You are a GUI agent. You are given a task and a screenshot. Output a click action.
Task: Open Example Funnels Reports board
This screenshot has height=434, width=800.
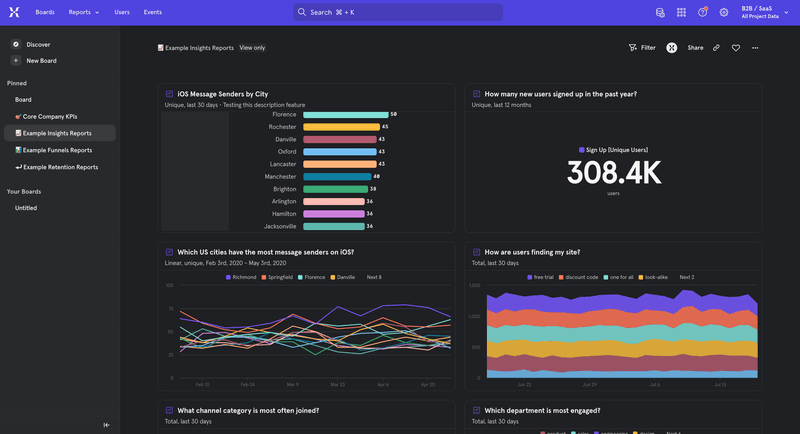57,150
